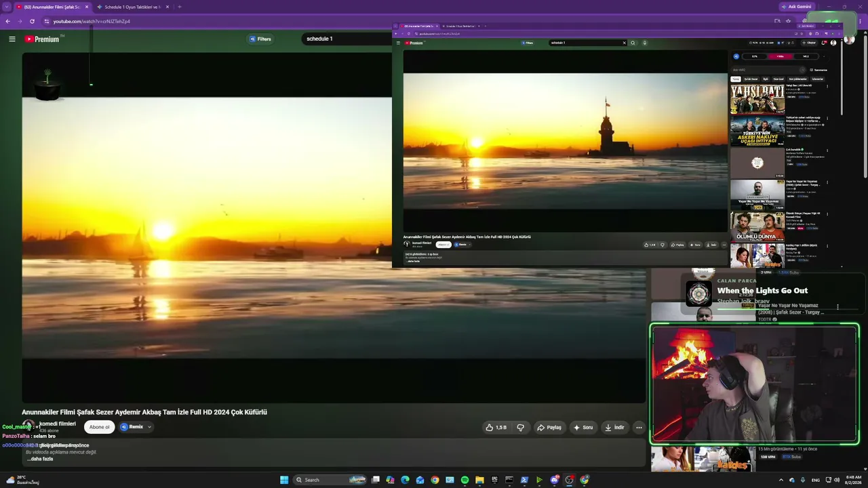Click the search magnifier in the inset window
The width and height of the screenshot is (868, 488).
tap(633, 43)
